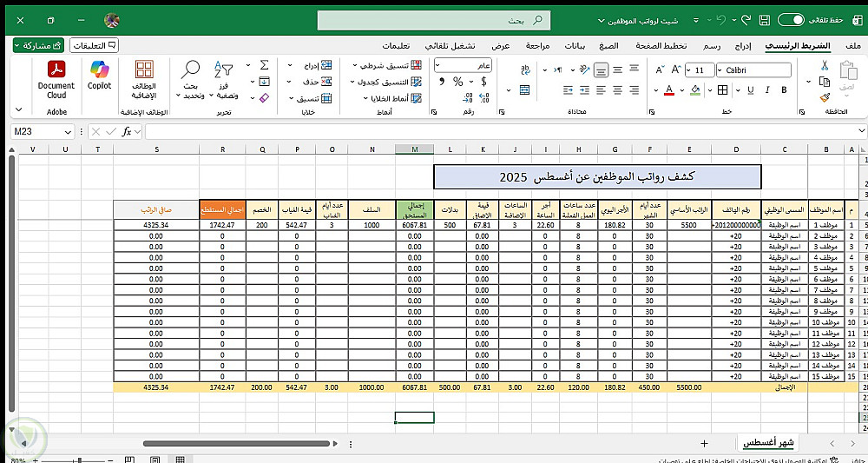868x463 pixels.
Task: Switch to the تخطيط الصفحة tab
Action: [x=661, y=46]
